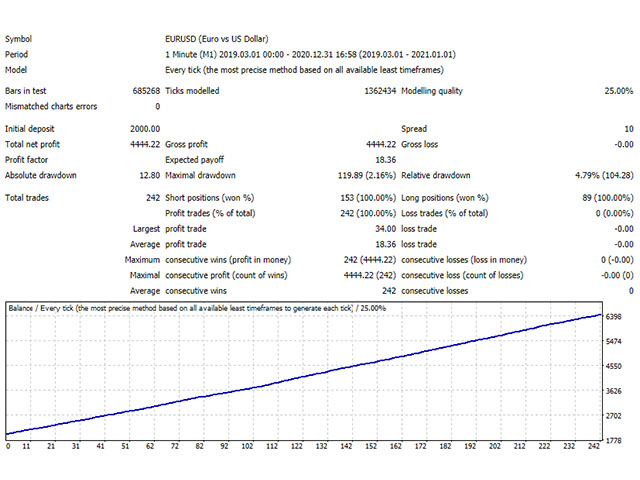
Task: Select the 4.79% (104.28) relative drawdown value
Action: coord(604,176)
